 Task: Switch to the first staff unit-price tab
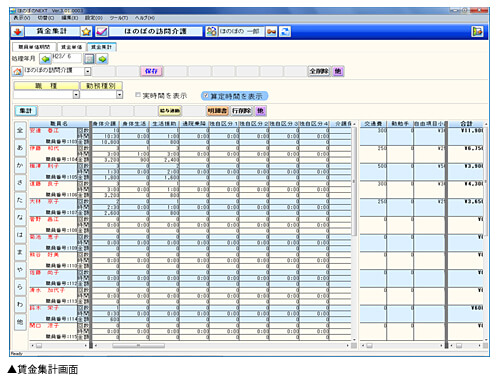click(34, 47)
